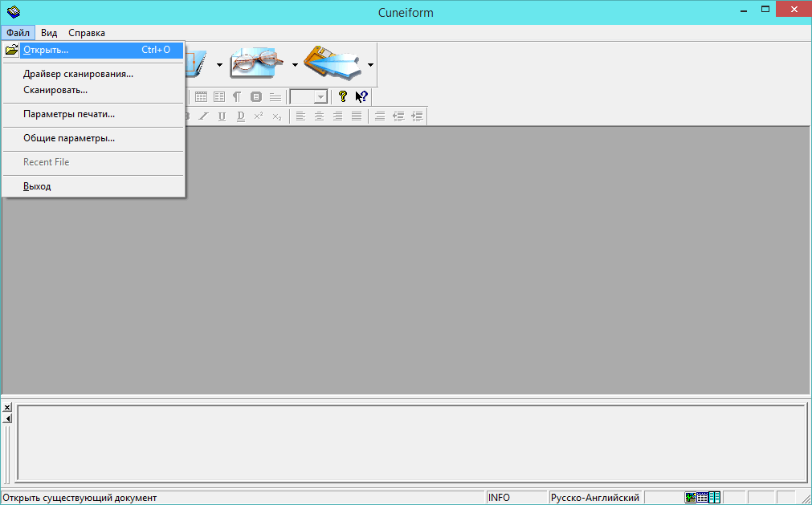Image resolution: width=812 pixels, height=505 pixels.
Task: Click the align center icon
Action: (319, 116)
